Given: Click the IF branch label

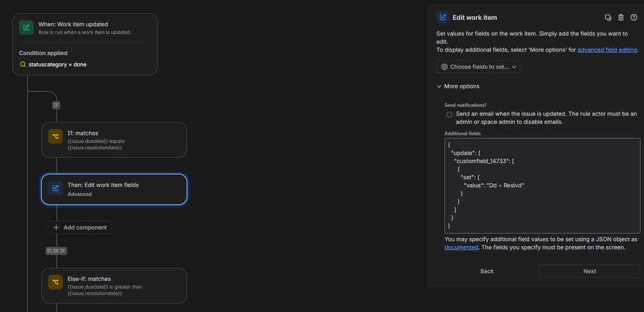Looking at the screenshot, I should tap(56, 105).
